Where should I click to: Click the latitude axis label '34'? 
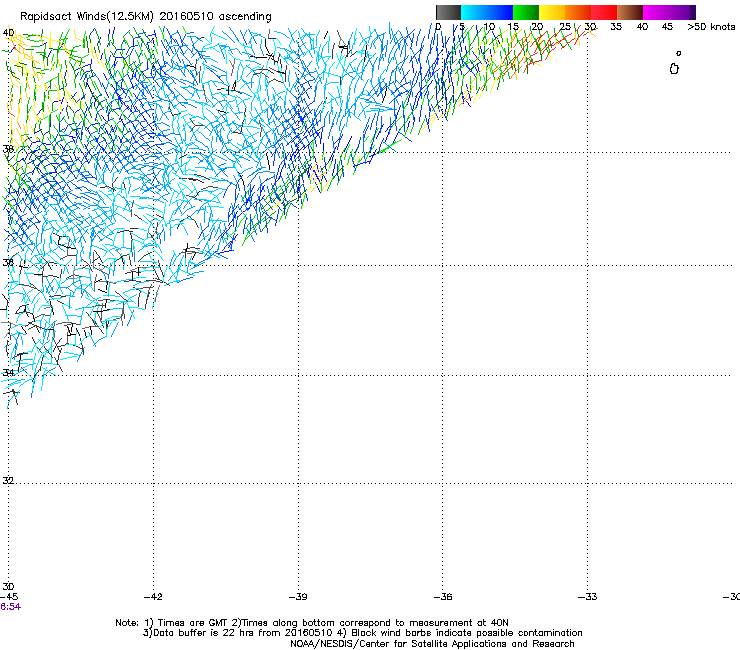tap(8, 372)
